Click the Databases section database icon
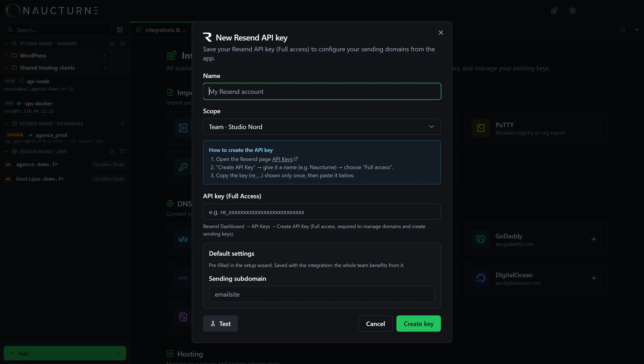The image size is (644, 364). [14, 123]
